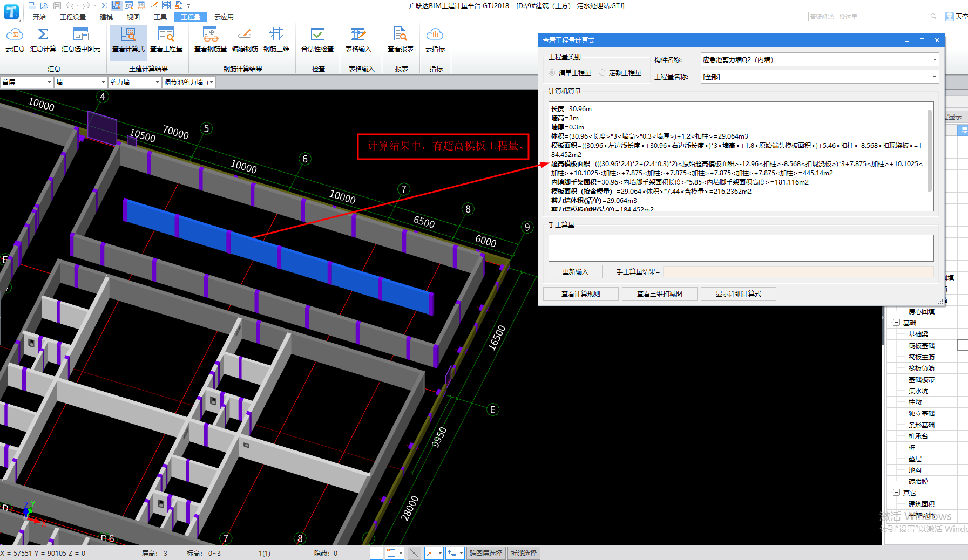This screenshot has width=968, height=560.
Task: Toggle 跨图层选择 in status bar
Action: point(486,553)
